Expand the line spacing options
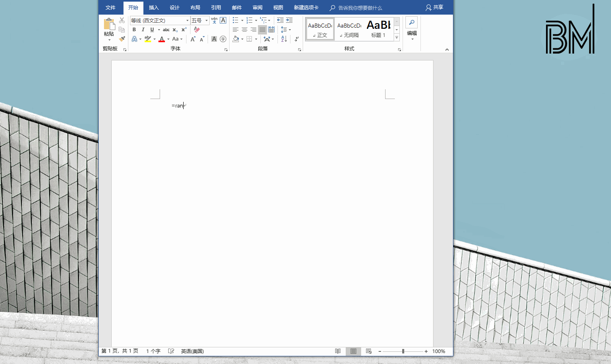The width and height of the screenshot is (611, 364). [290, 30]
